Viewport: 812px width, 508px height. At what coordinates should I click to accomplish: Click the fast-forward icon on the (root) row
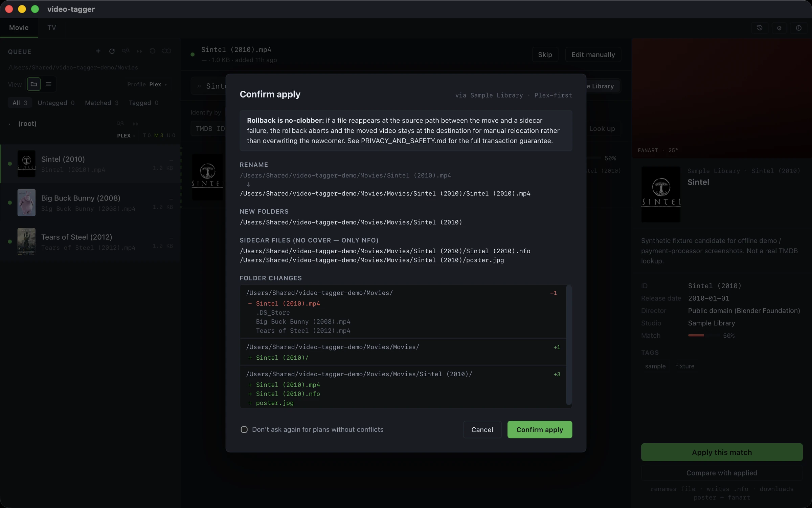point(136,124)
